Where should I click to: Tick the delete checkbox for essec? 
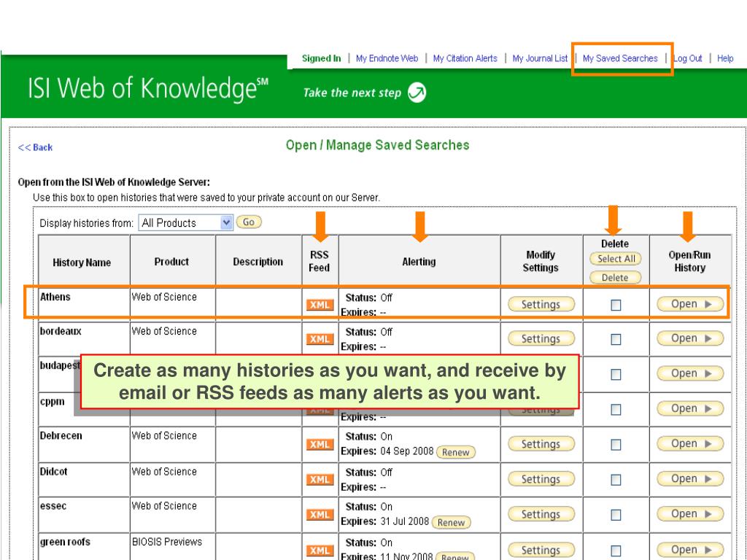pyautogui.click(x=616, y=515)
